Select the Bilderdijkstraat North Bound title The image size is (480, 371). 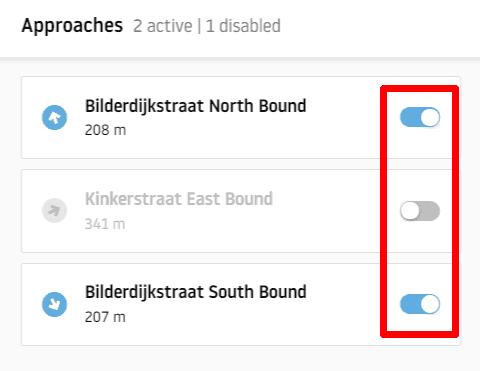coord(195,106)
